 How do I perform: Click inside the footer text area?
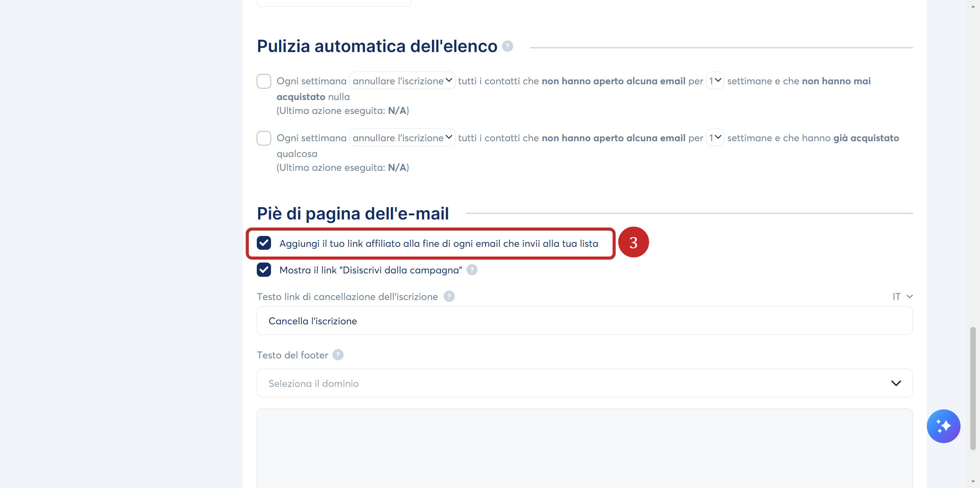click(x=584, y=448)
